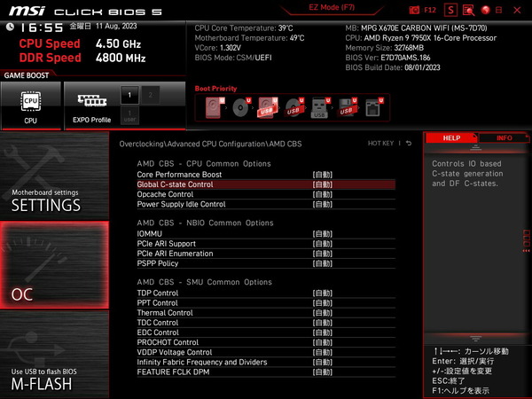The width and height of the screenshot is (532, 399).
Task: Enable EXPO profile 1
Action: pyautogui.click(x=129, y=95)
